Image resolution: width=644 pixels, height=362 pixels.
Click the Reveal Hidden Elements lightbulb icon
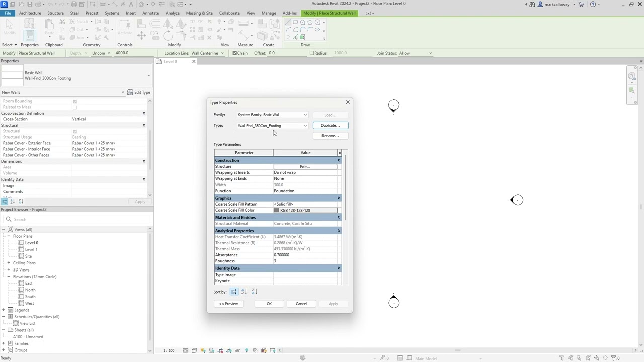pos(246,350)
